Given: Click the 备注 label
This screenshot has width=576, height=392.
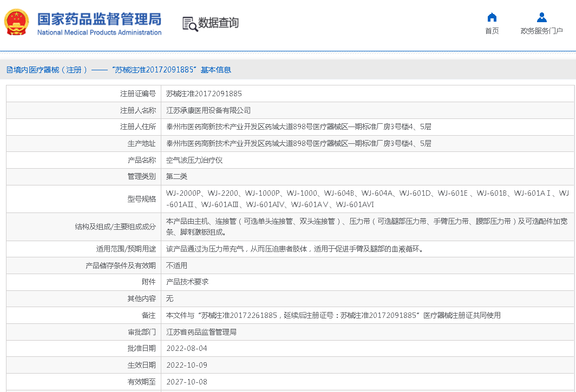Looking at the screenshot, I should pyautogui.click(x=148, y=315).
